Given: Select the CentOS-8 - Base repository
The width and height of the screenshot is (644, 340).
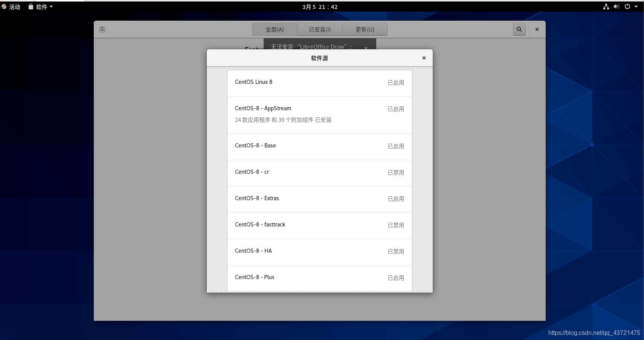Looking at the screenshot, I should (x=320, y=147).
